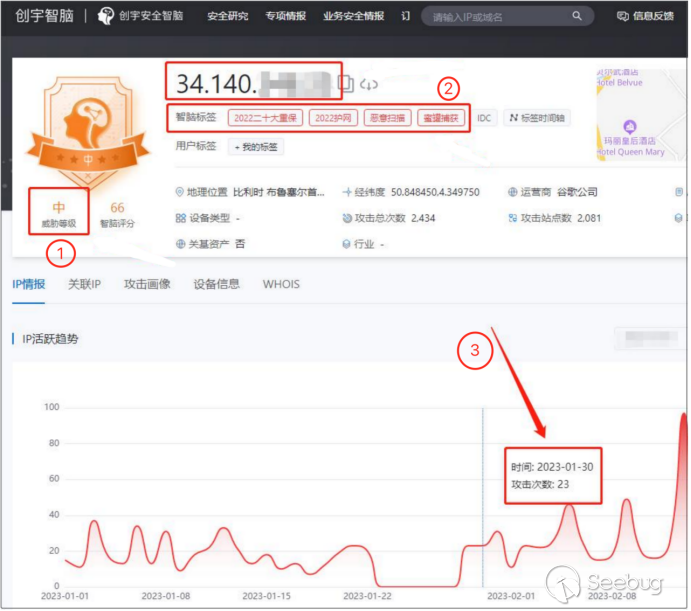Open the 标签时间轴 tag timeline
691x611 pixels.
pyautogui.click(x=539, y=118)
